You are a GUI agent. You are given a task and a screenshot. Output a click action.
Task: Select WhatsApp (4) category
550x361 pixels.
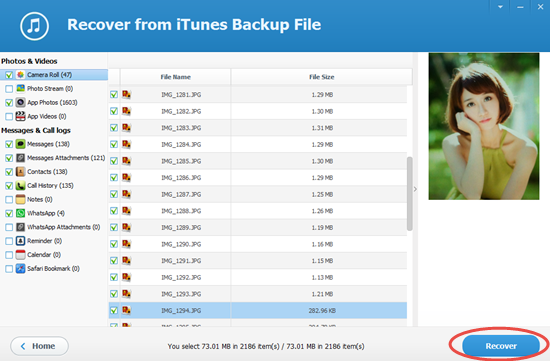46,213
